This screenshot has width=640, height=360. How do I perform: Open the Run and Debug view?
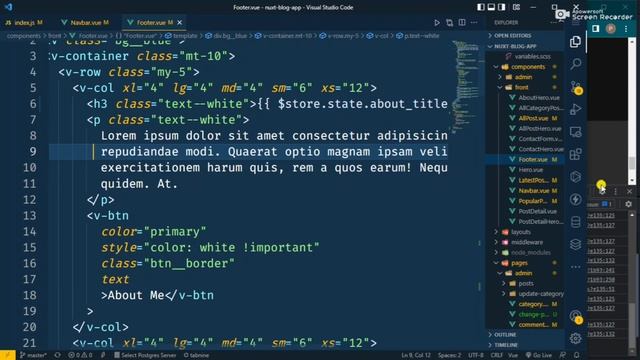(576, 109)
